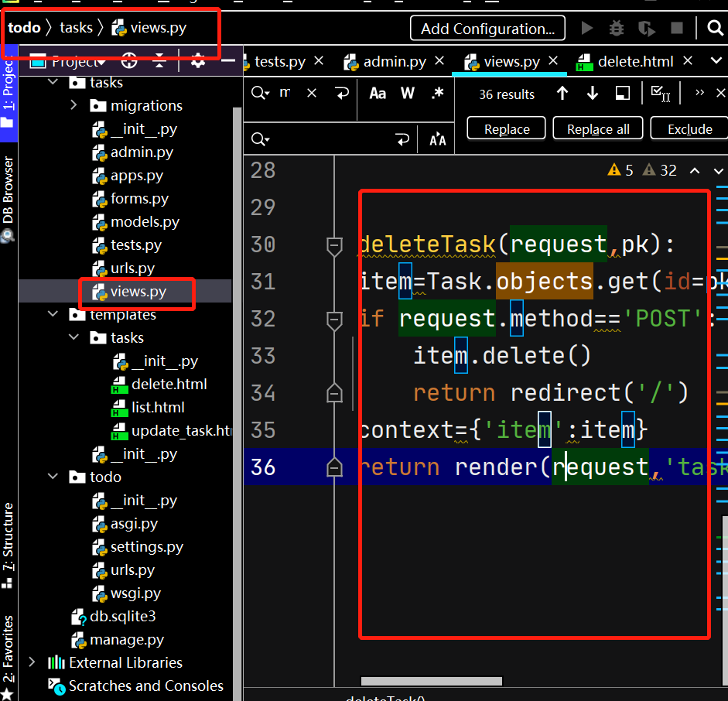The width and height of the screenshot is (728, 701).
Task: Collapse the tasks folder under templates
Action: (73, 337)
